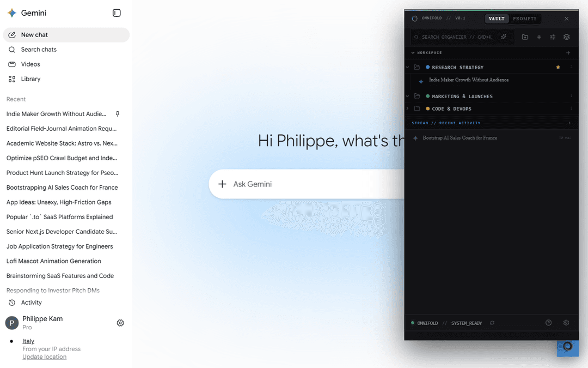Viewport: 588px width, 368px height.
Task: Click the blue Omnifold floating launcher button
Action: coord(567,348)
